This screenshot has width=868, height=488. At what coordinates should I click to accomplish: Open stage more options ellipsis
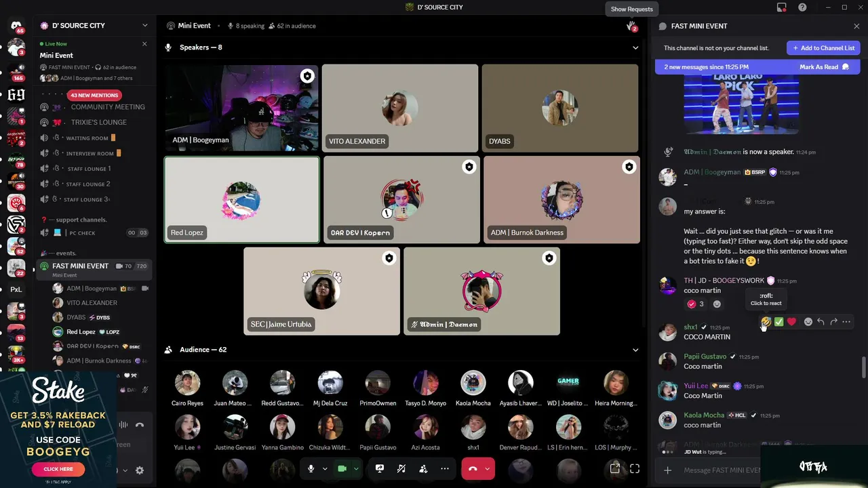[x=445, y=468]
